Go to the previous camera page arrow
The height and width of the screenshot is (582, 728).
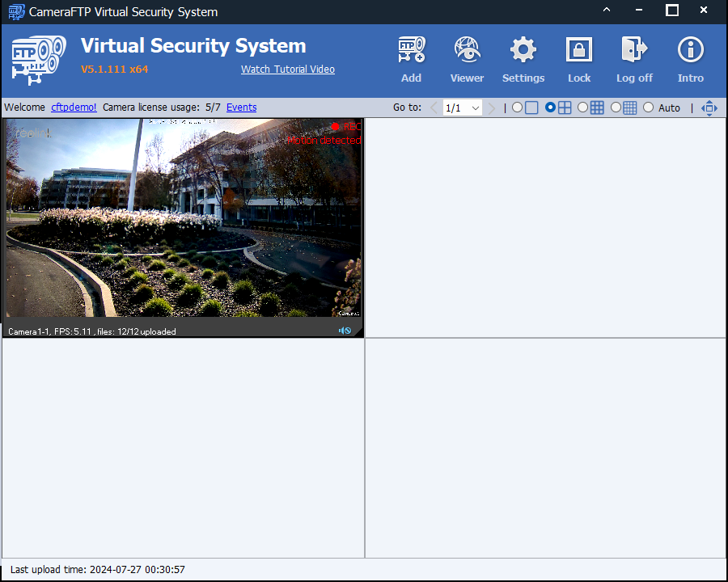pos(434,108)
